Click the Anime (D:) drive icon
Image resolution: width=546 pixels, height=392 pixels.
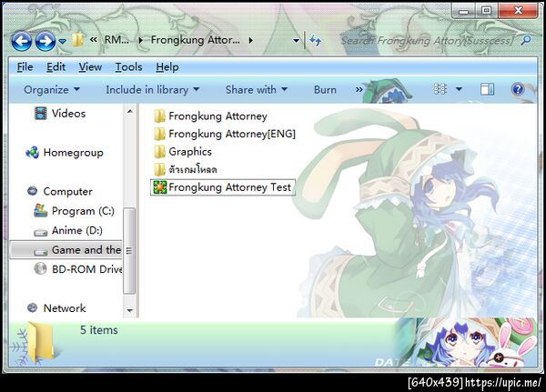coord(41,232)
